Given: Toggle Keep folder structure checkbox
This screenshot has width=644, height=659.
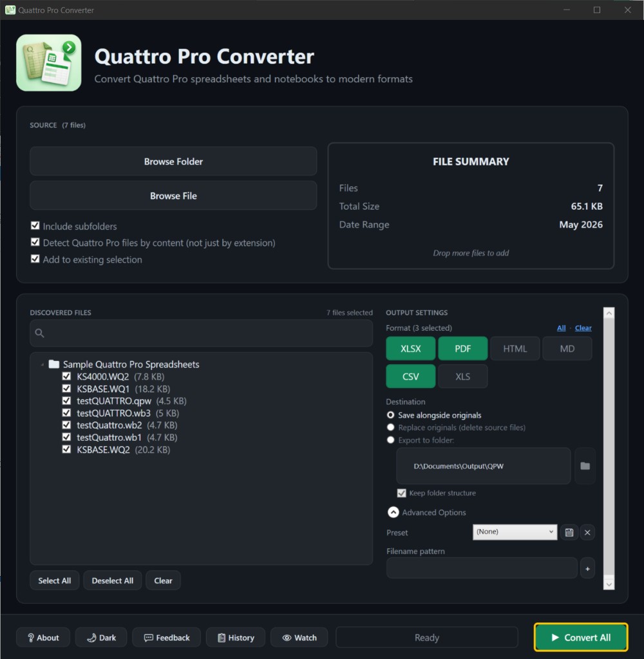Looking at the screenshot, I should point(402,493).
